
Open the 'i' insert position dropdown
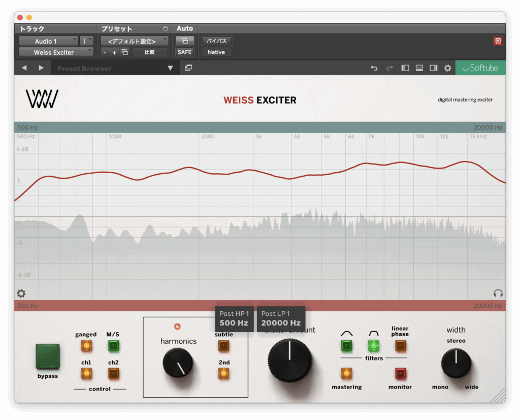pyautogui.click(x=86, y=41)
